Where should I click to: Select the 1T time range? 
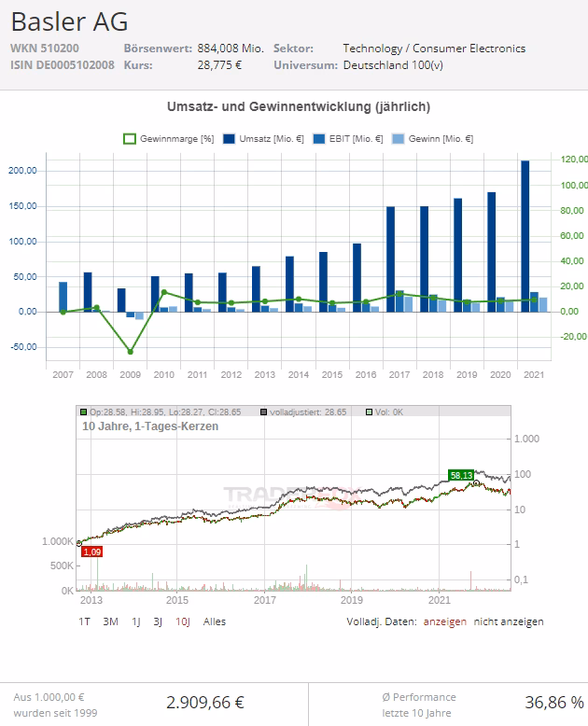[86, 621]
